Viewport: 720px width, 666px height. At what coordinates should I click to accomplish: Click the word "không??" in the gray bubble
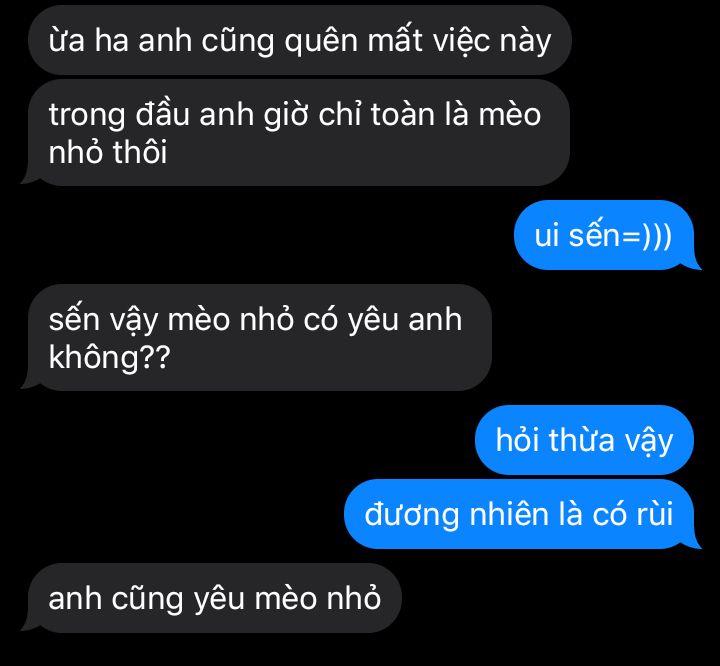110,357
